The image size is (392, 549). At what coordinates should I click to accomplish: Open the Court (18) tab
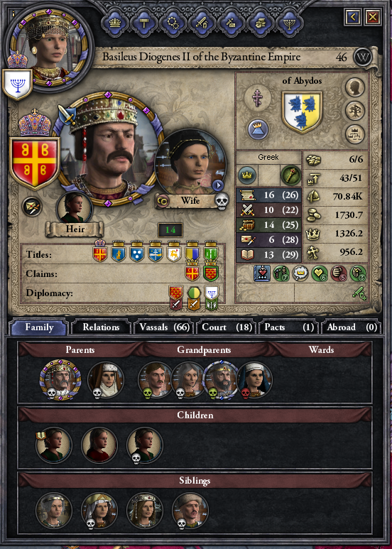(227, 327)
